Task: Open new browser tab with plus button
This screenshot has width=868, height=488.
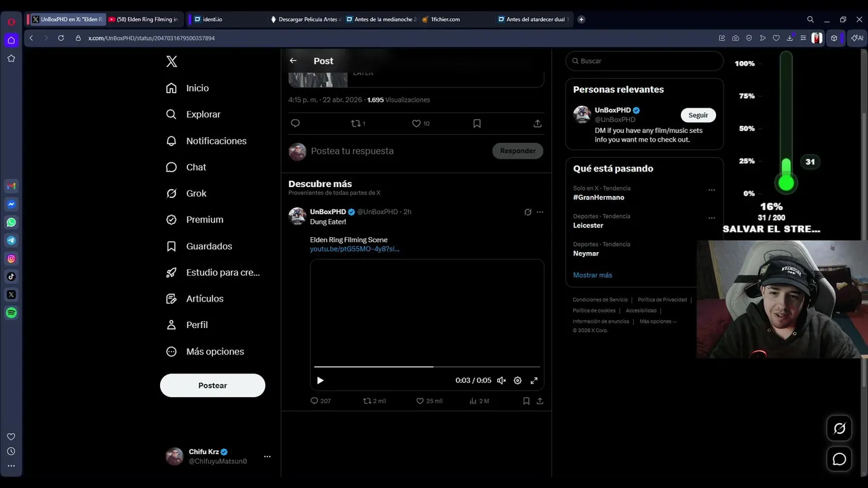Action: coord(581,19)
